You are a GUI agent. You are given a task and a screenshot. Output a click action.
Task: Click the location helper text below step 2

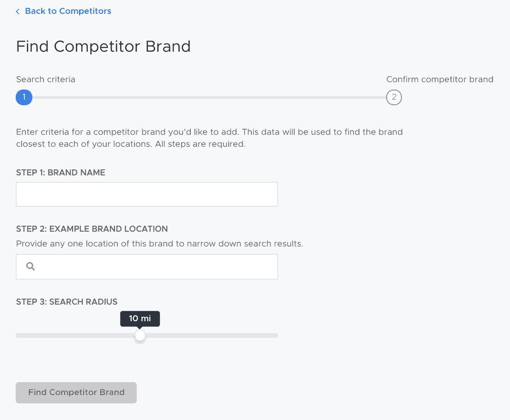(x=159, y=244)
